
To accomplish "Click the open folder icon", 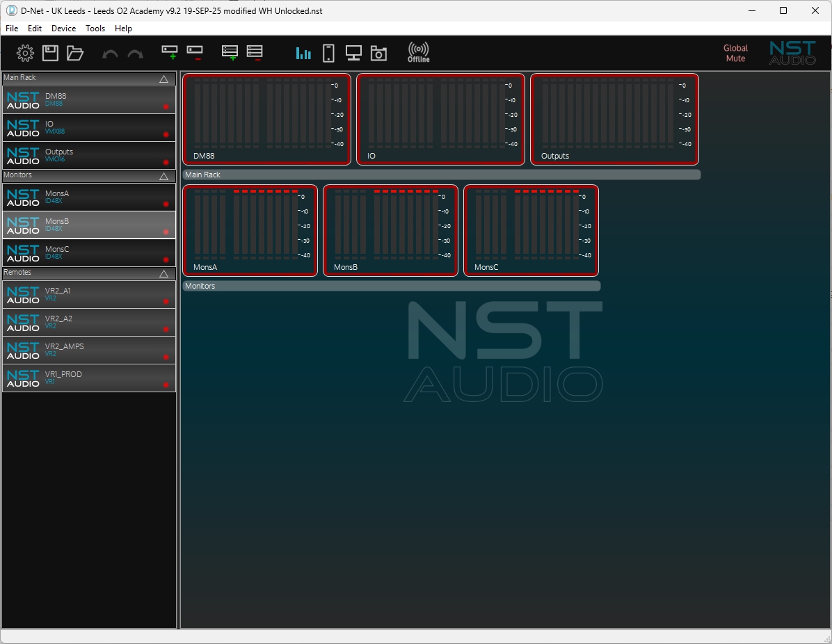I will point(75,54).
